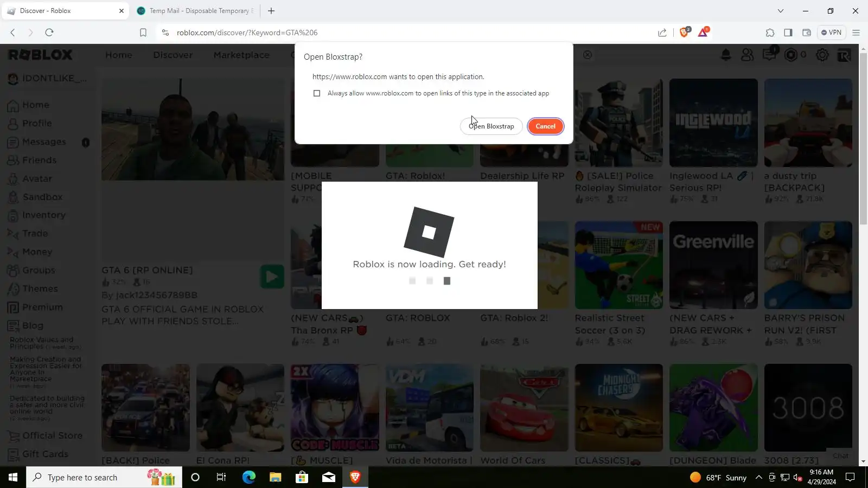The width and height of the screenshot is (868, 488).
Task: Open the World Of Cars game thumbnail
Action: [x=524, y=408]
